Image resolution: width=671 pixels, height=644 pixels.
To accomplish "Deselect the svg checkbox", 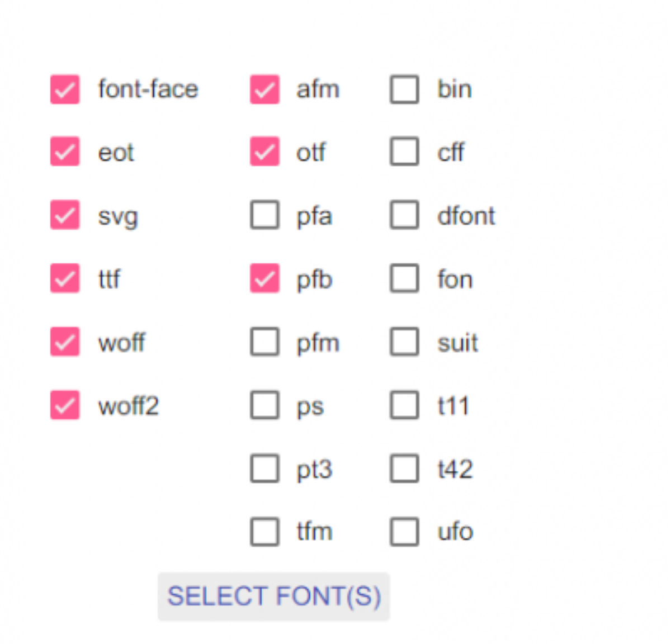I will coord(65,215).
